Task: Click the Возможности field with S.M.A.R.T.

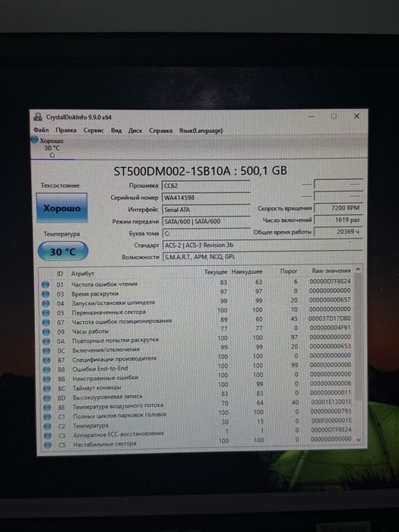Action: point(262,257)
